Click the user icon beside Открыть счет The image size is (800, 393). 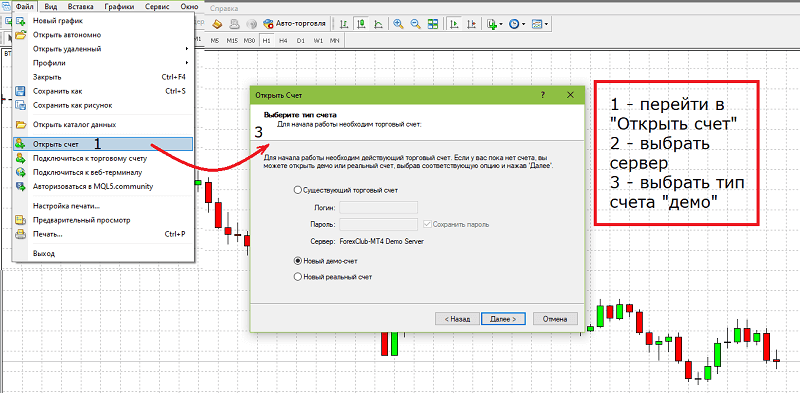click(x=20, y=144)
